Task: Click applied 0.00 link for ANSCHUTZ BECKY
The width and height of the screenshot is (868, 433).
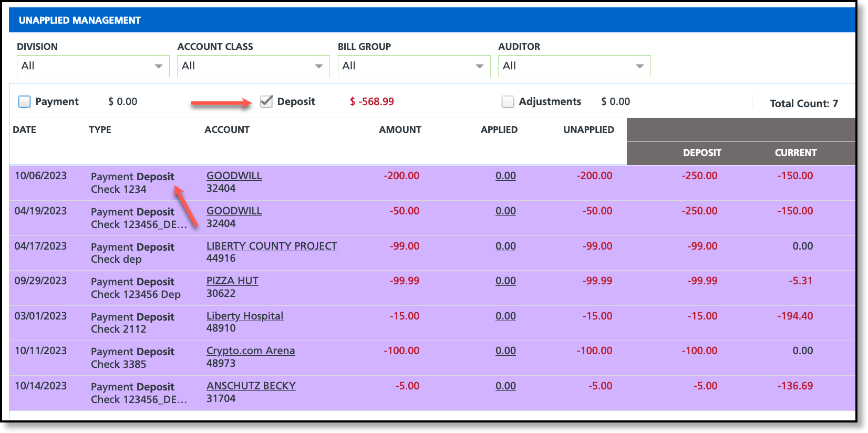Action: pyautogui.click(x=505, y=386)
